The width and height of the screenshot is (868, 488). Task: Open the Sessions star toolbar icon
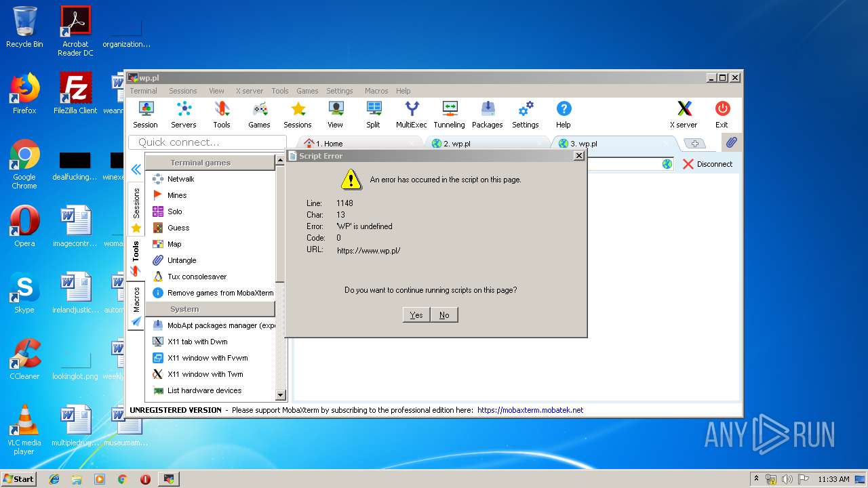tap(298, 115)
